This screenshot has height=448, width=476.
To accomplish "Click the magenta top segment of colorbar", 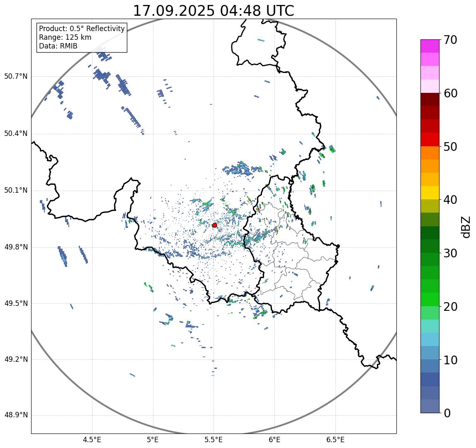I will 430,46.
